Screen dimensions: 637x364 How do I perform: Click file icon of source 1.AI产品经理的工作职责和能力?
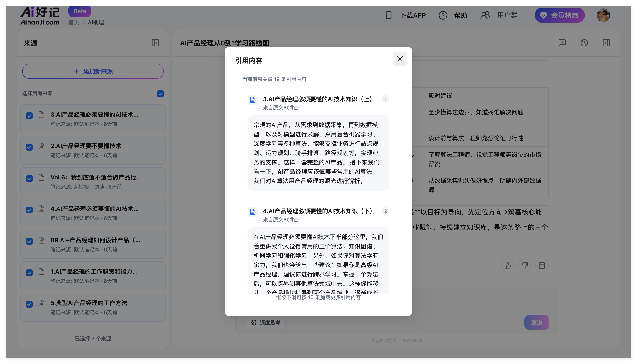click(x=42, y=272)
